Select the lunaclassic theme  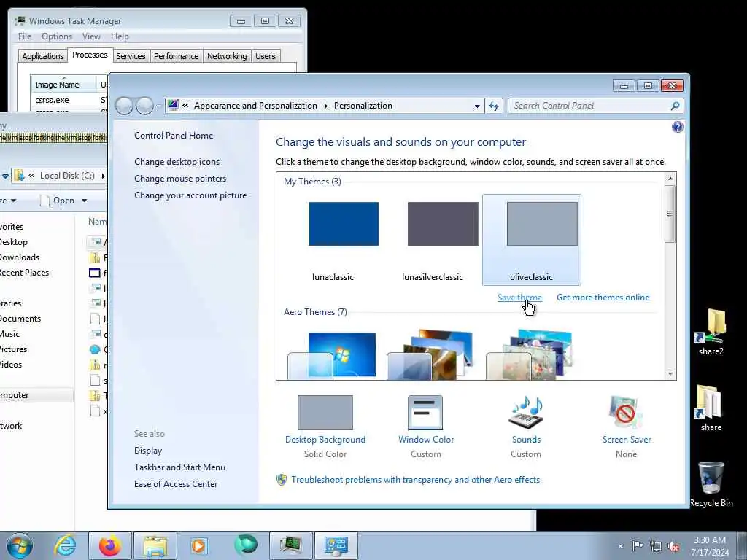tap(333, 241)
